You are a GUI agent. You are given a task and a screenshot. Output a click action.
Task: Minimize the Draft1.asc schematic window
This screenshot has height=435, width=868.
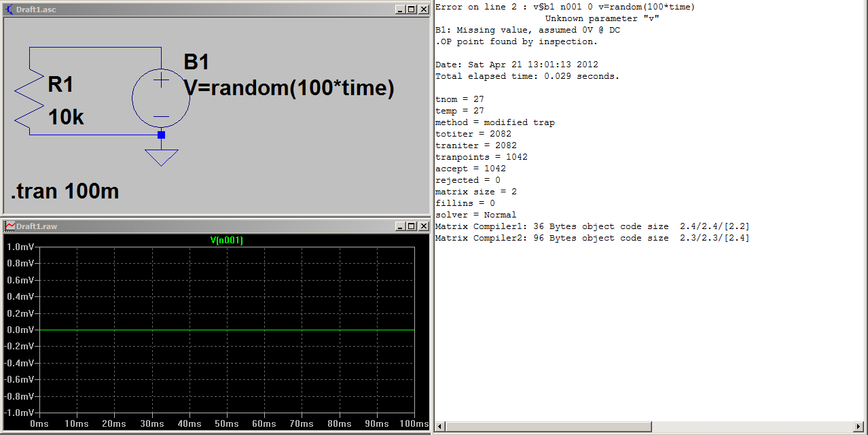[401, 10]
